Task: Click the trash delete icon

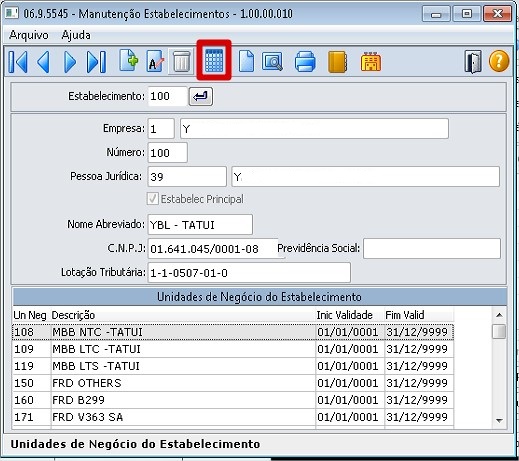Action: pyautogui.click(x=181, y=61)
